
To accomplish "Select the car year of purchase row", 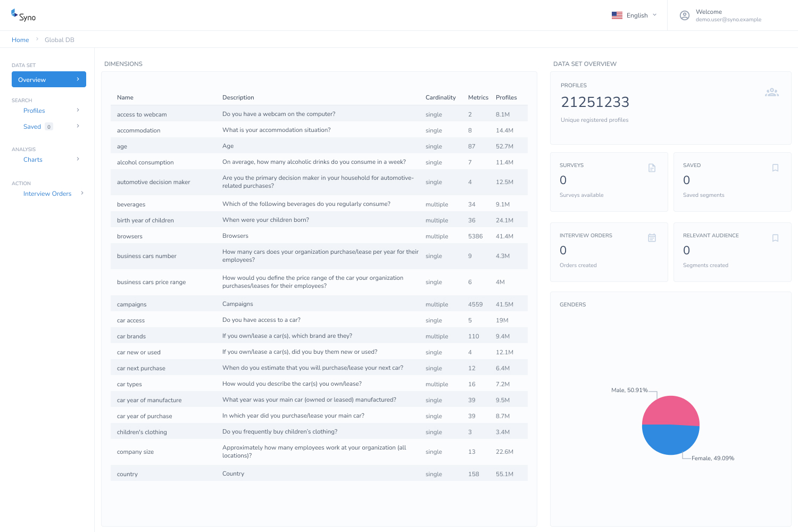I will (145, 416).
